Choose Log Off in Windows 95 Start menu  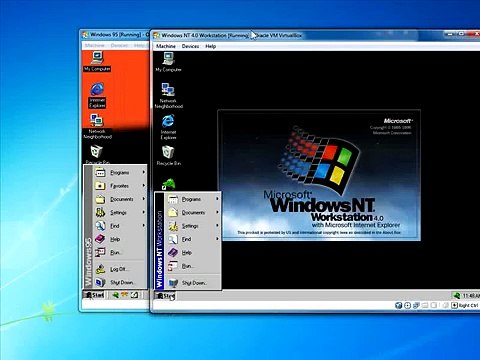(x=119, y=269)
